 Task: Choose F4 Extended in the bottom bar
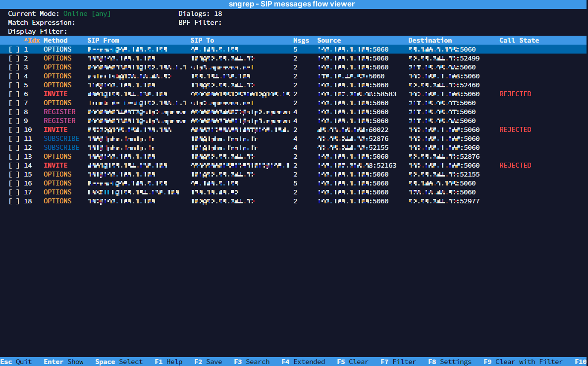pos(303,362)
